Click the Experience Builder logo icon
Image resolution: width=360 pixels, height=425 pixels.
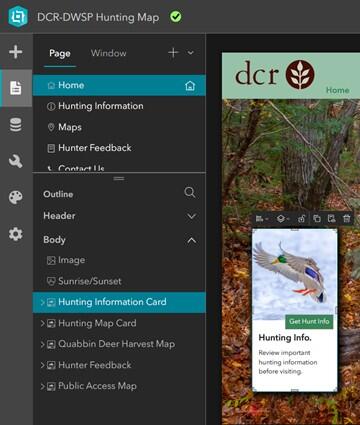click(18, 16)
